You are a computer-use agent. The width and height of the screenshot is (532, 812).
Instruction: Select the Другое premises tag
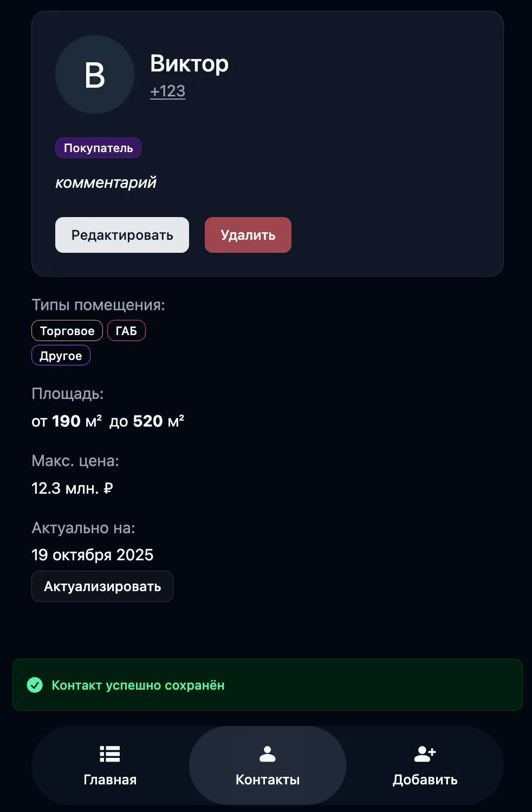(61, 356)
